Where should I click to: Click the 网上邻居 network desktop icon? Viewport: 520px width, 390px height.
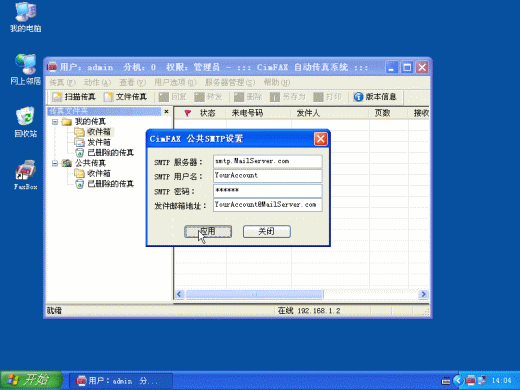pos(25,64)
